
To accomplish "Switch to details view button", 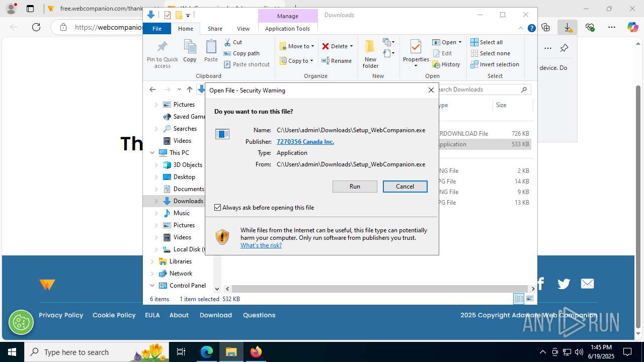I will (x=519, y=299).
